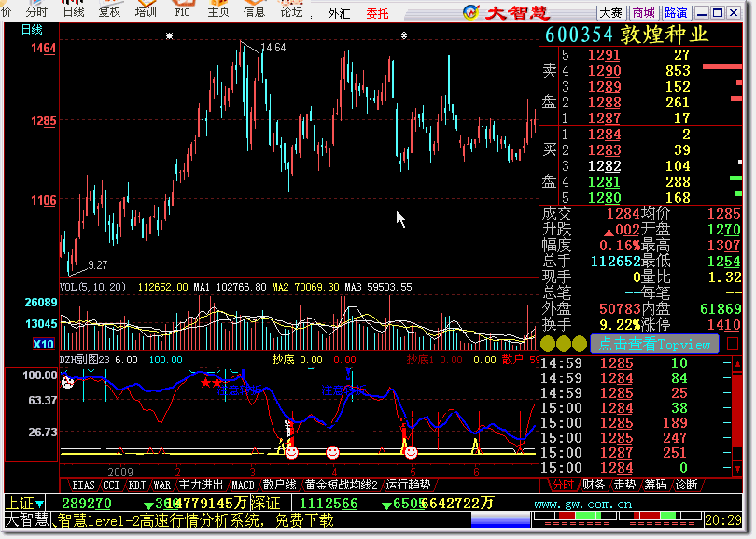Screen dimensions: 756x539
Task: Switch to the 分时 tab under tick list
Action: [563, 485]
